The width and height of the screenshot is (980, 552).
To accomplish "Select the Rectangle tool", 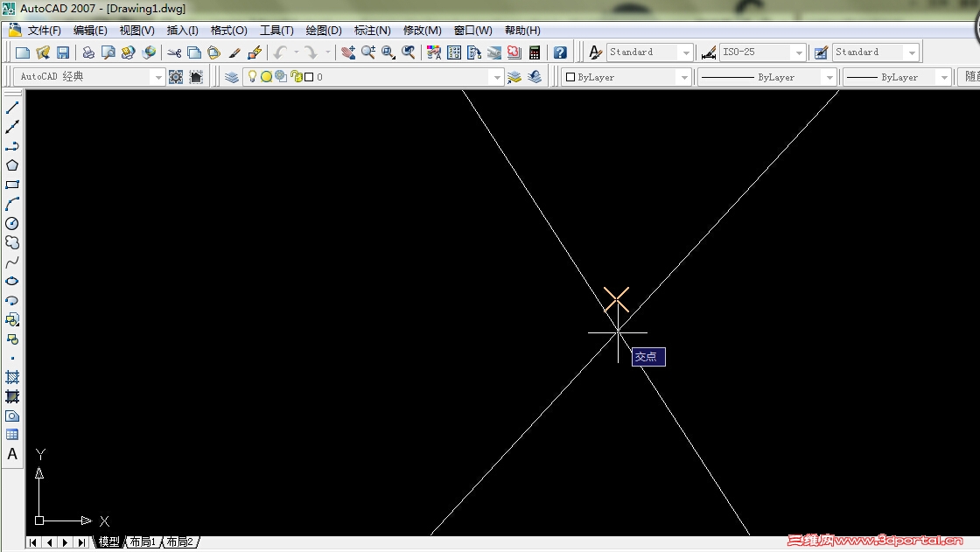I will [12, 185].
